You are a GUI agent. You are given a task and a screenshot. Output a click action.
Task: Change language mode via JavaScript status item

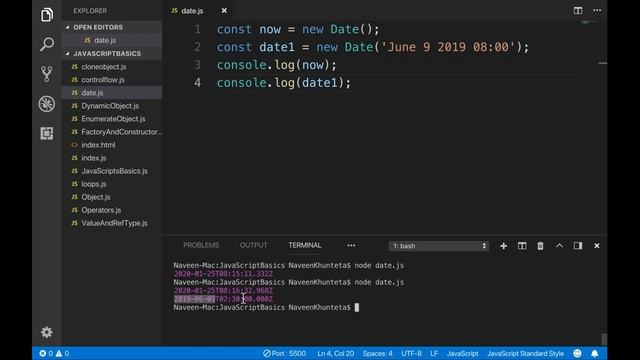(x=462, y=353)
